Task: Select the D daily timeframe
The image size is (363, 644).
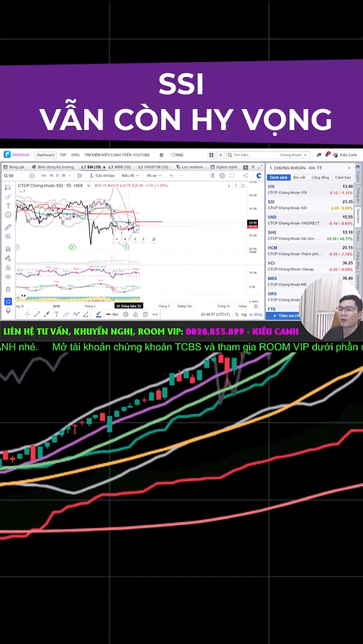Action: (57, 176)
